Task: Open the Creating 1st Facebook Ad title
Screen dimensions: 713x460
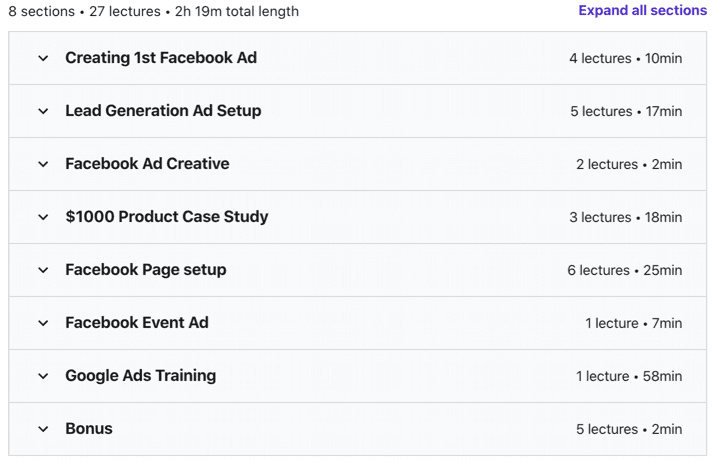Action: 161,58
